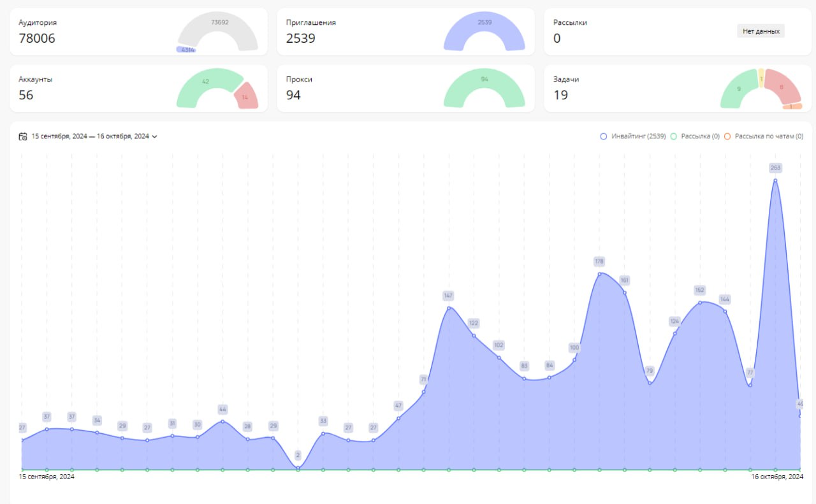Select the chart data point labeled 178
Screen dimensions: 816x504
[x=599, y=274]
